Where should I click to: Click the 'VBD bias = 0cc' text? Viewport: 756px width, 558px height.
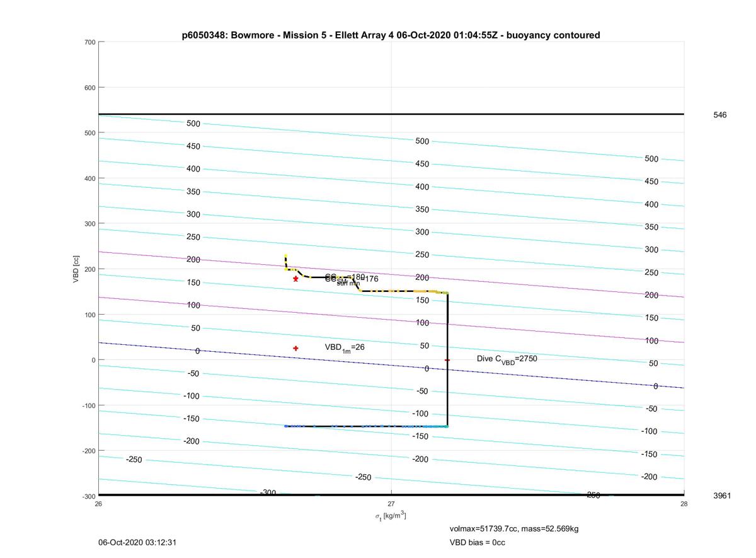point(477,542)
